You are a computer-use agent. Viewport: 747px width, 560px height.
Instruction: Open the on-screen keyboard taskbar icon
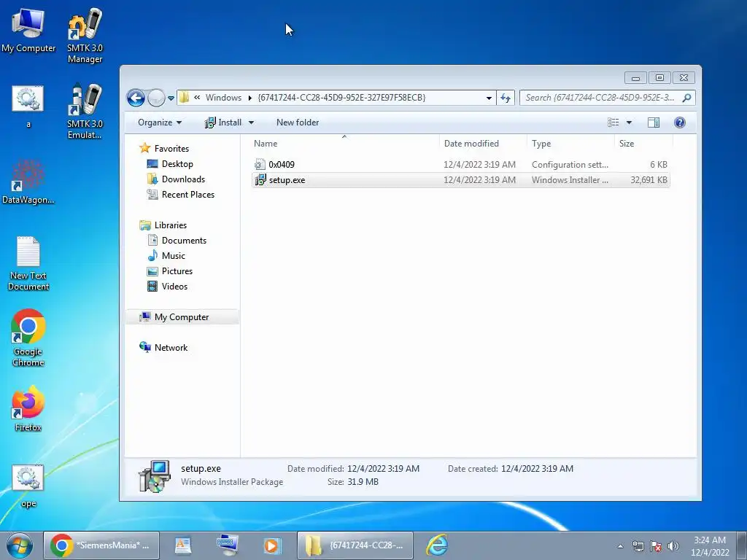[228, 545]
